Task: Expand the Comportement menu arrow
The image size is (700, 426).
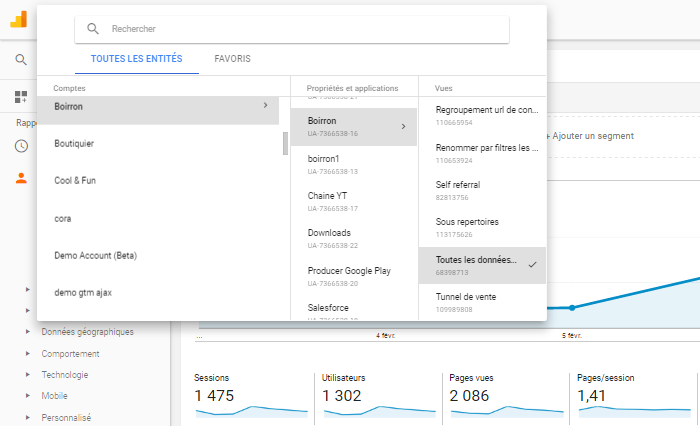Action: [28, 354]
